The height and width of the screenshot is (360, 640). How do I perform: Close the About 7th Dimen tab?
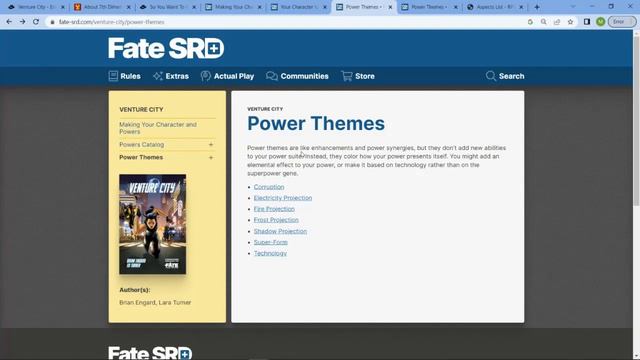click(x=129, y=7)
